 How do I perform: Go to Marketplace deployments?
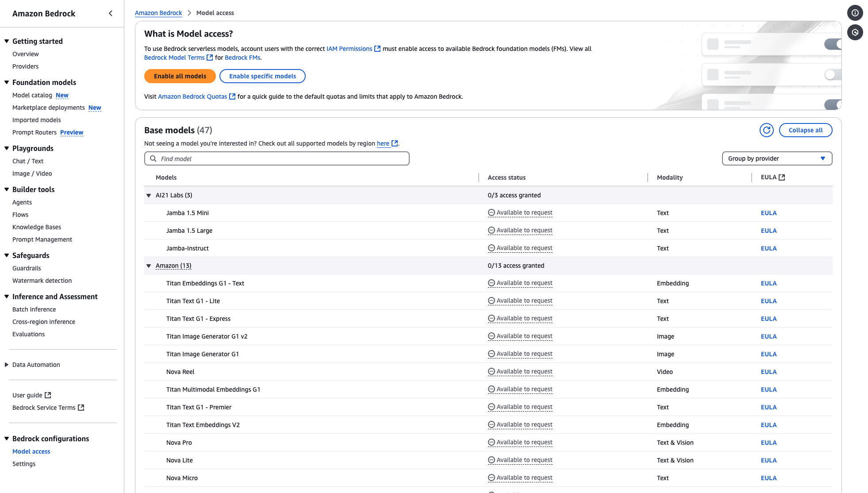(49, 108)
